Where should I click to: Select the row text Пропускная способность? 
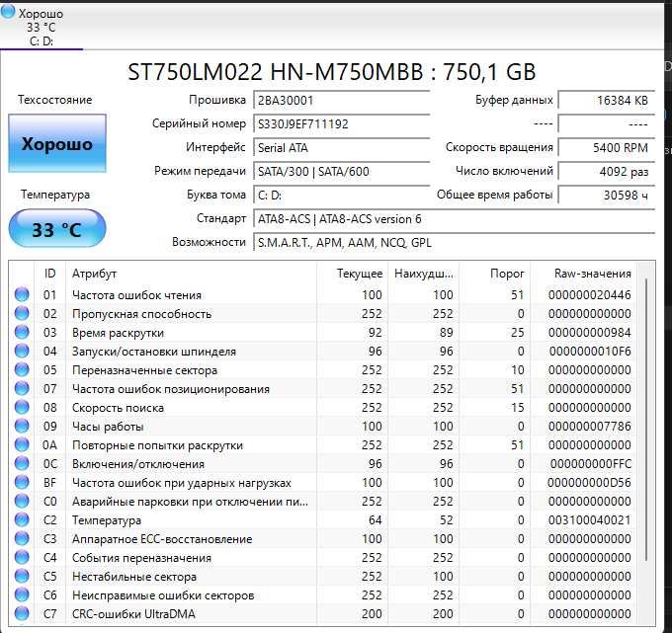pos(142,314)
